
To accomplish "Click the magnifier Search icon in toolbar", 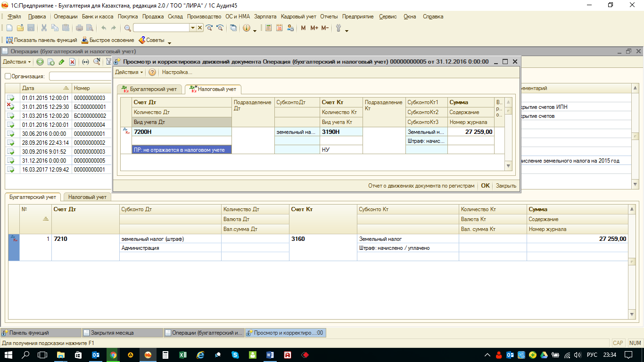I will point(127,28).
